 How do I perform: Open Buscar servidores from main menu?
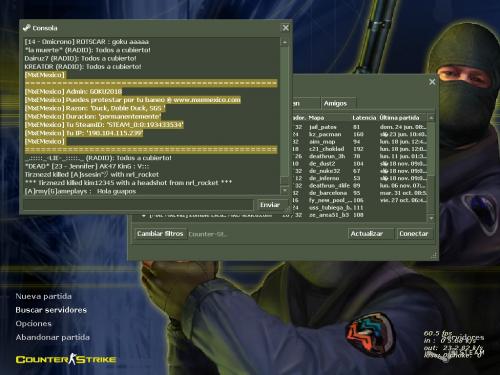tap(51, 310)
